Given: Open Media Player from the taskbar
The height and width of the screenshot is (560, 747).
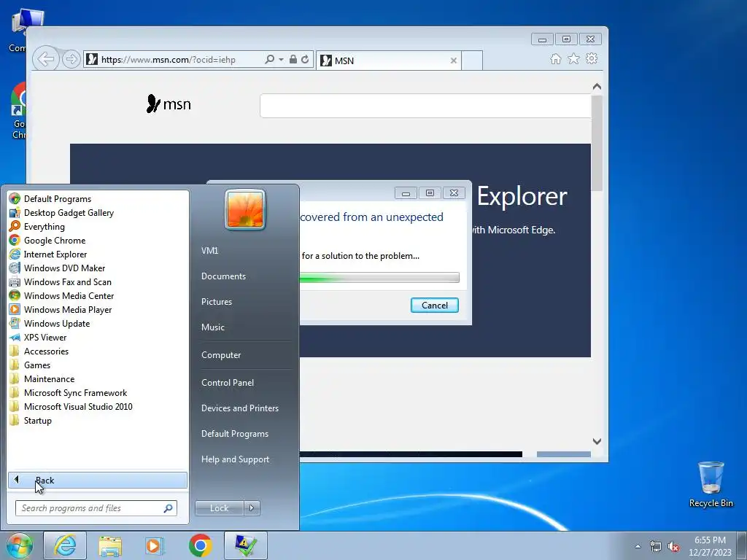Looking at the screenshot, I should [155, 545].
